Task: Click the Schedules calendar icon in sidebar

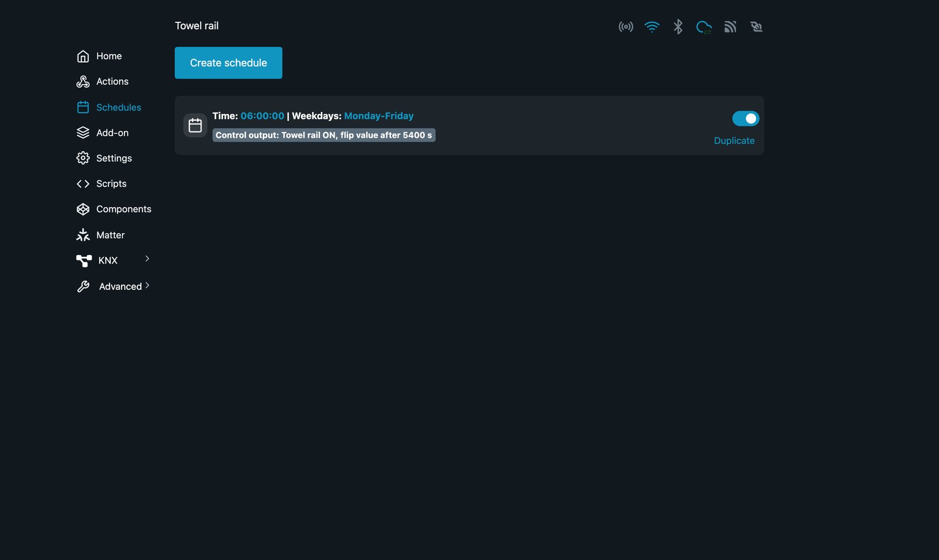Action: coord(83,107)
